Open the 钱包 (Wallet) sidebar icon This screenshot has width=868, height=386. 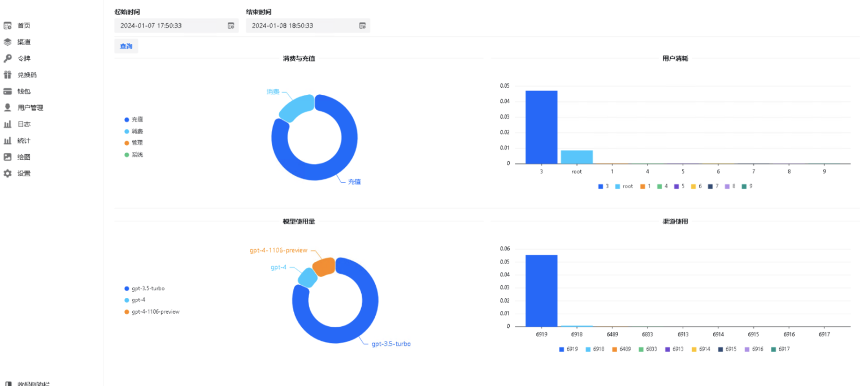(x=8, y=90)
